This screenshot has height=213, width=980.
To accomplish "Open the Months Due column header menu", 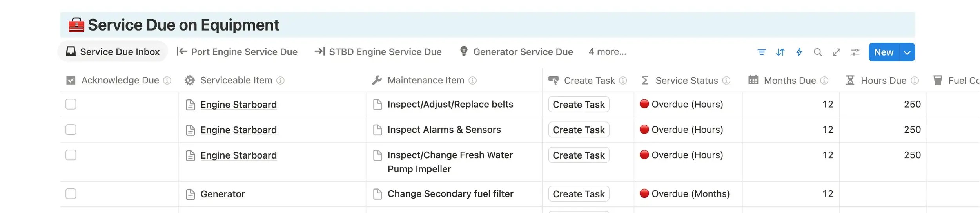I will point(789,80).
